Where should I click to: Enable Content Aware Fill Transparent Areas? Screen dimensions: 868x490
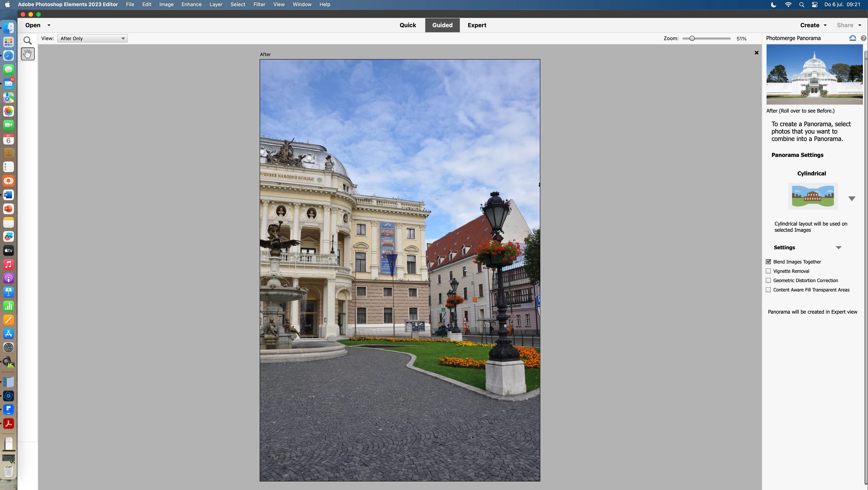[x=768, y=290]
